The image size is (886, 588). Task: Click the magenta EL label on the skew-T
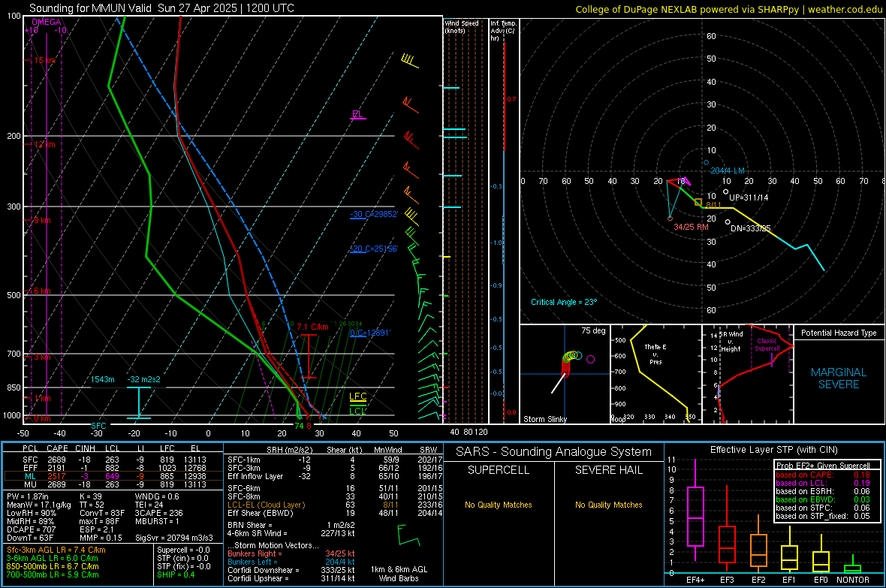pyautogui.click(x=357, y=114)
